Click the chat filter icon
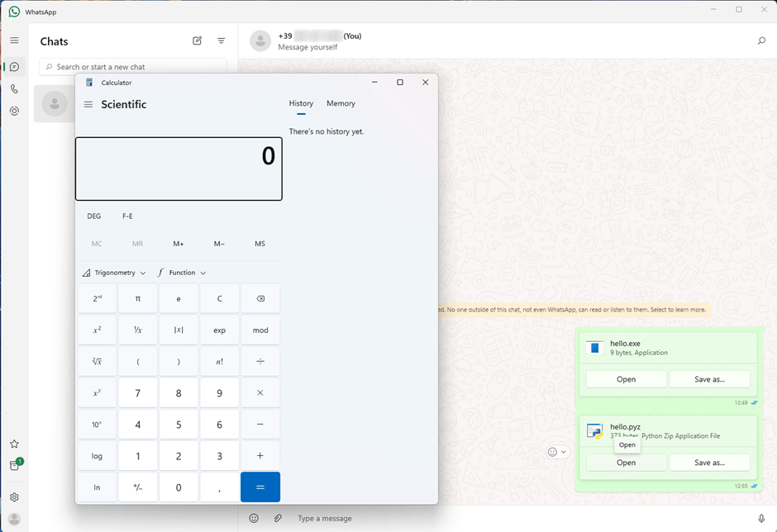The height and width of the screenshot is (532, 777). [x=222, y=40]
